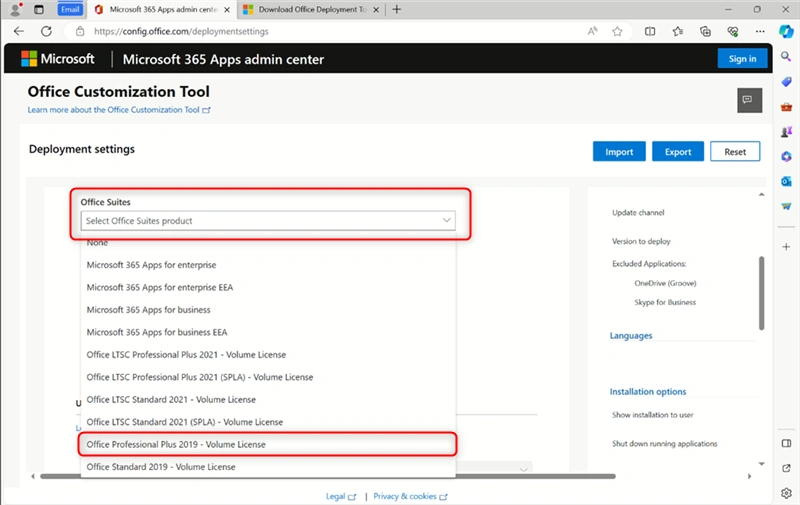This screenshot has height=505, width=800.
Task: Open sidebar settings gear icon
Action: (x=786, y=493)
